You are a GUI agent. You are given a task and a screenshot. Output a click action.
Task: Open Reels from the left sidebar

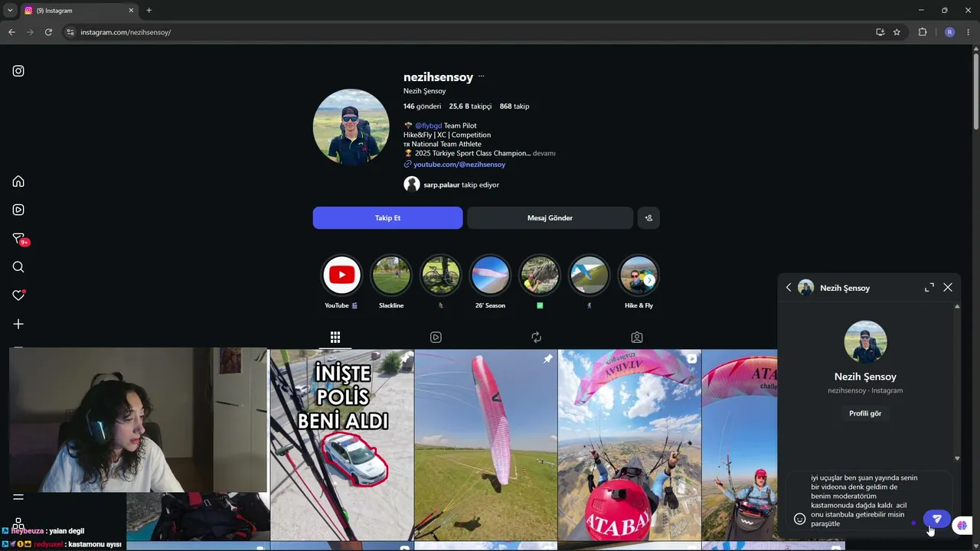(18, 210)
